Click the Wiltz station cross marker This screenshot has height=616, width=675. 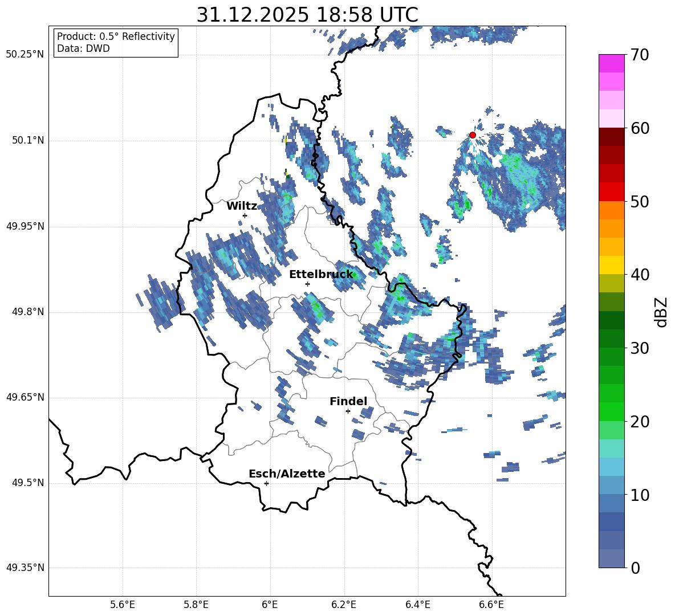pos(245,215)
